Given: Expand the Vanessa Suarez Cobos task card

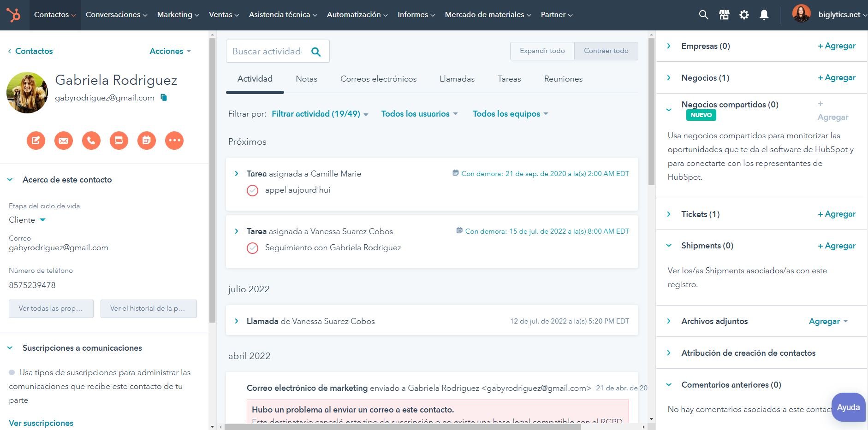Looking at the screenshot, I should click(237, 231).
